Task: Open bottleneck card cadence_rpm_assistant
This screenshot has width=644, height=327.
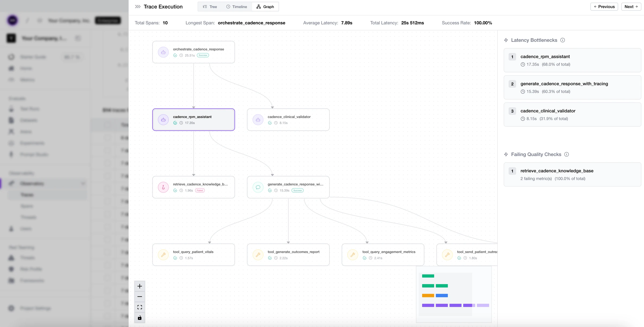Action: coord(572,60)
